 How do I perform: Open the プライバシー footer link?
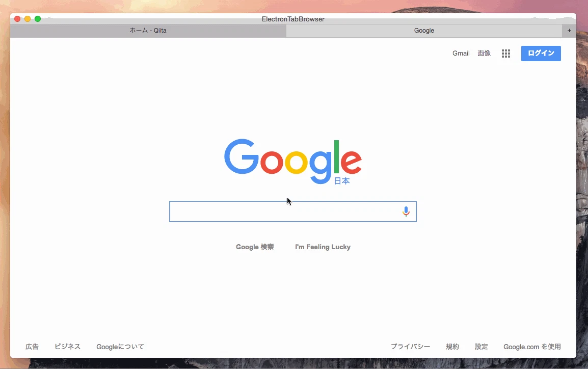(x=410, y=347)
